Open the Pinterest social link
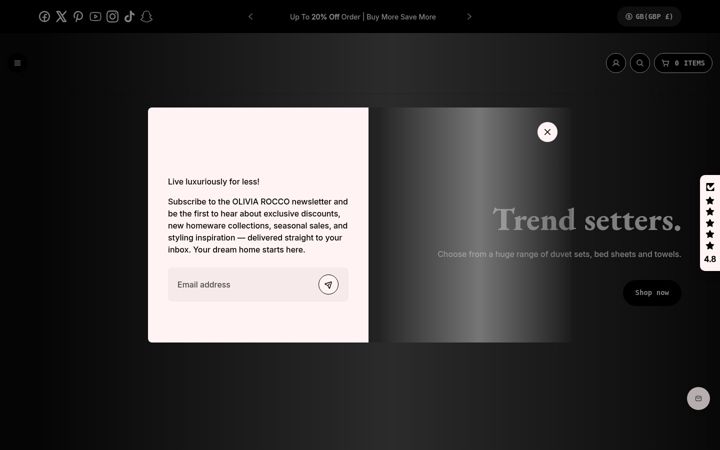 [78, 17]
